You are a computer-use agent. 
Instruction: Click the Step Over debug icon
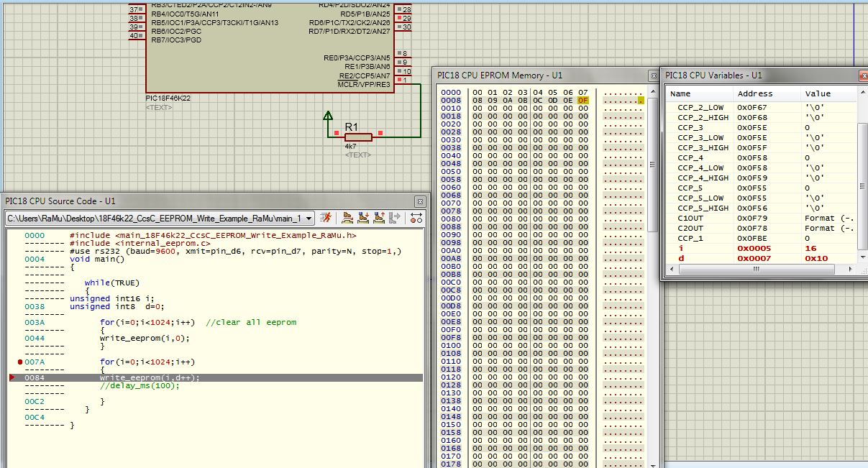348,218
